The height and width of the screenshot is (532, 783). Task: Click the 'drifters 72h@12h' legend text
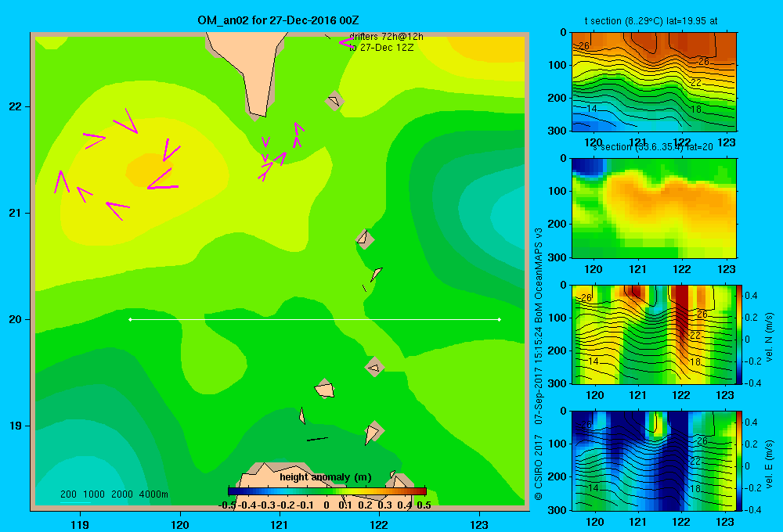386,37
